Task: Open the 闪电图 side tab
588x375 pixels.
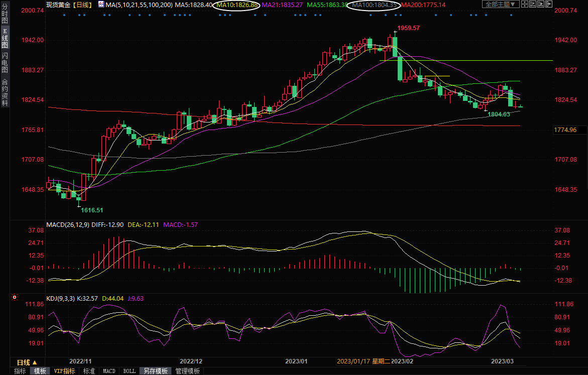Action: [5, 62]
